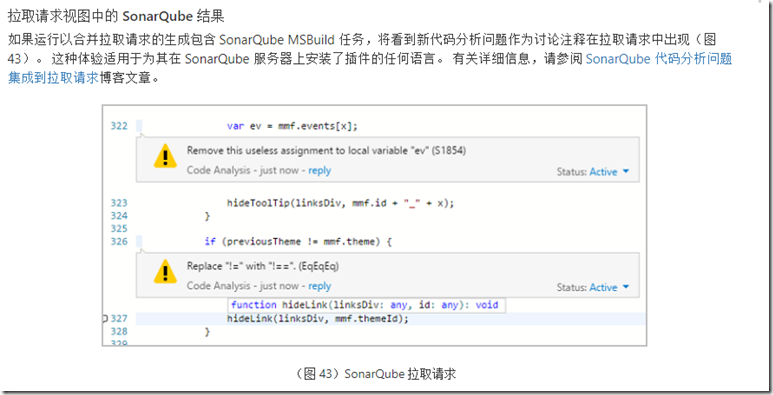
Task: Click line number 326
Action: (x=119, y=241)
